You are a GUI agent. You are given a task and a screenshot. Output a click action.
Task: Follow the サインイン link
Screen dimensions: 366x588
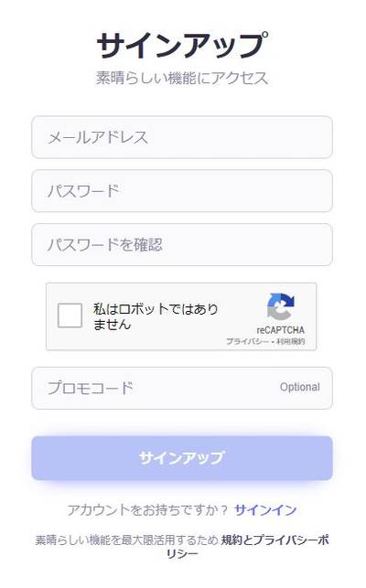[265, 510]
